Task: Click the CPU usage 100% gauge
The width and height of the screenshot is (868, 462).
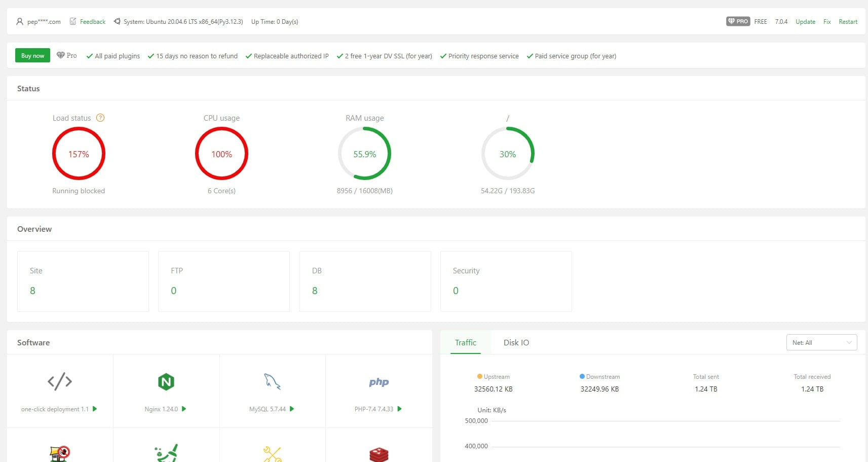Action: [x=221, y=154]
